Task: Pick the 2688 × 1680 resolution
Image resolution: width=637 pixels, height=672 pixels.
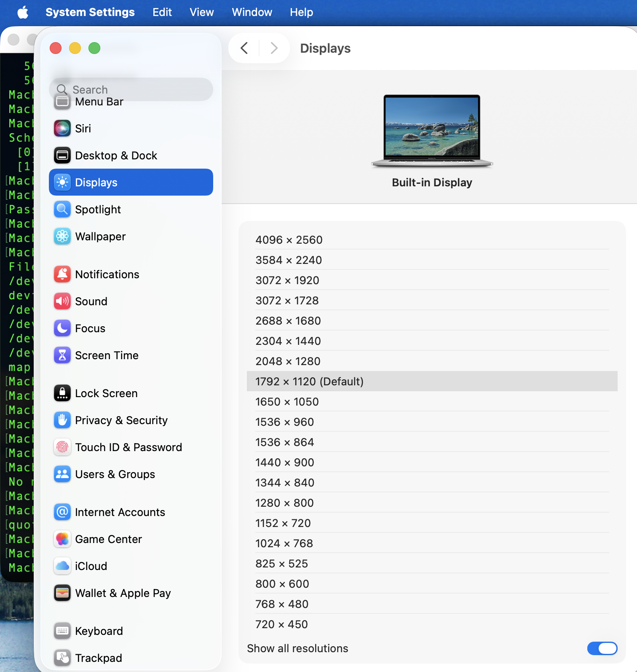Action: tap(432, 320)
